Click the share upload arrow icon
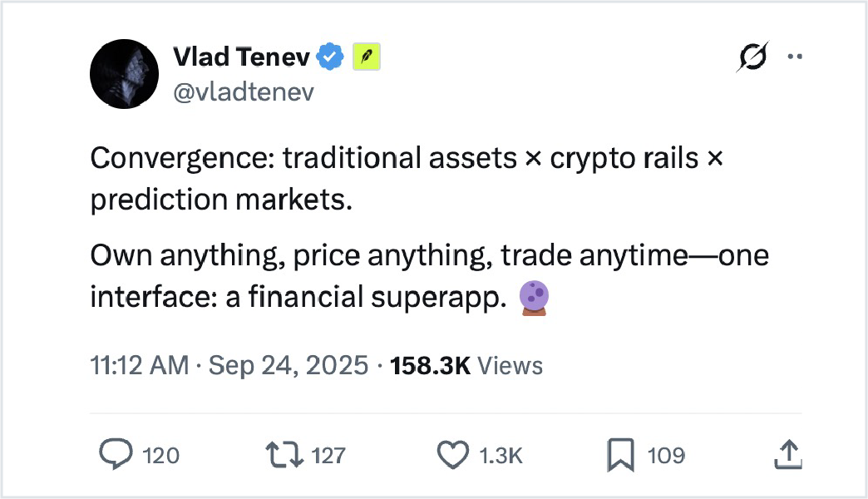Viewport: 868px width, 499px height. coord(787,454)
